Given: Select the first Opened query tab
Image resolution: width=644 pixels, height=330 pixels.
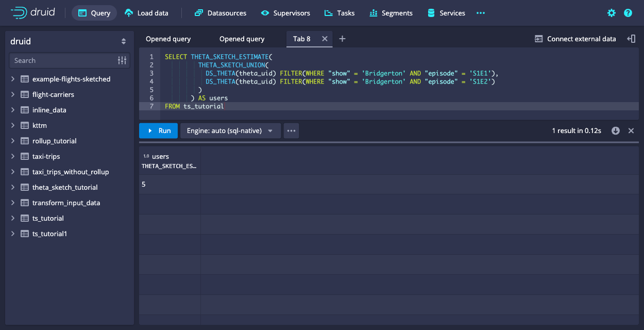Looking at the screenshot, I should 168,39.
